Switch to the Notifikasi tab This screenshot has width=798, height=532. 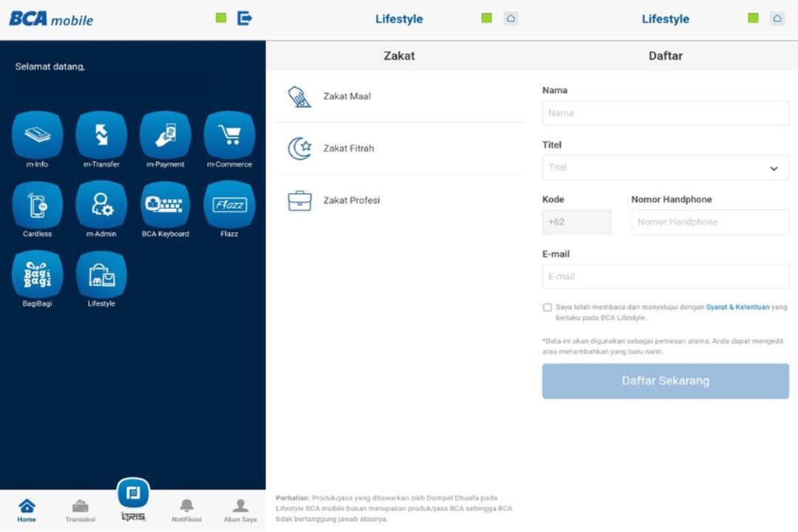pyautogui.click(x=187, y=511)
